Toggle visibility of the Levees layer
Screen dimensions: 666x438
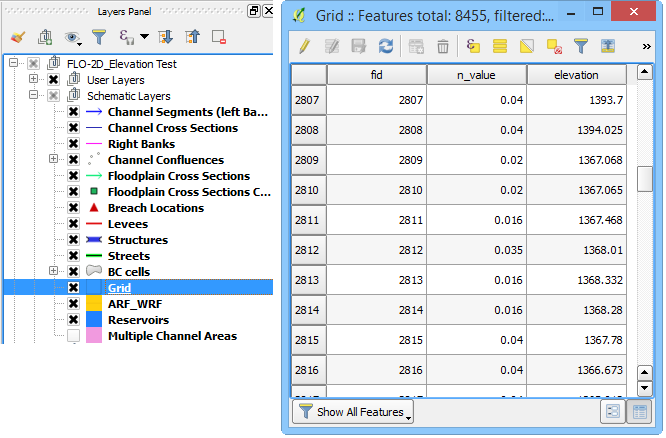[x=73, y=224]
